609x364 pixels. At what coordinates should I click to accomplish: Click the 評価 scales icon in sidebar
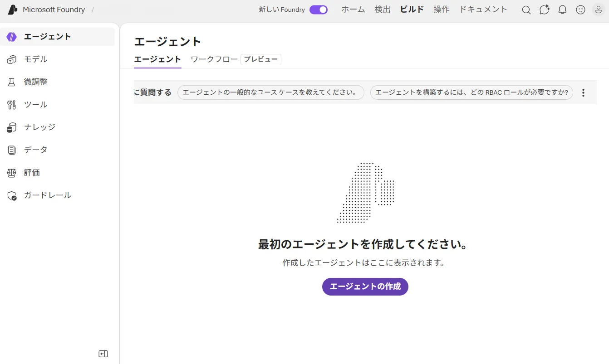click(x=12, y=173)
